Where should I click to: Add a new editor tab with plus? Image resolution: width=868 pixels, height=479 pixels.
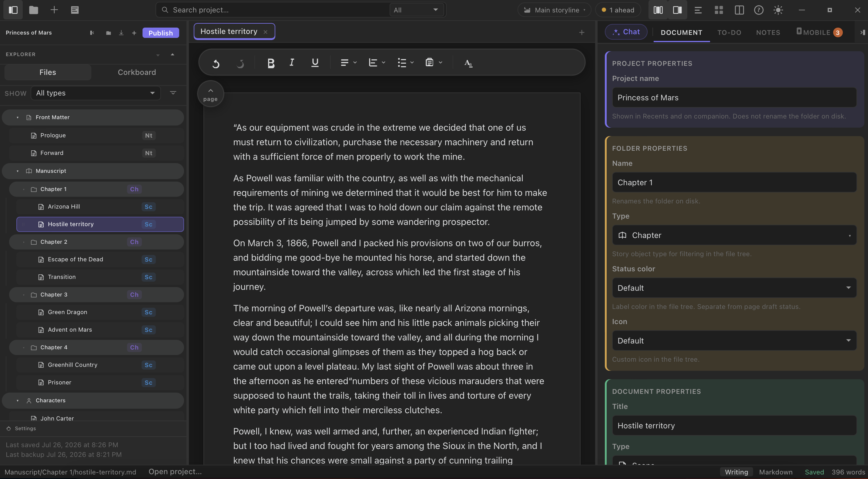click(581, 32)
